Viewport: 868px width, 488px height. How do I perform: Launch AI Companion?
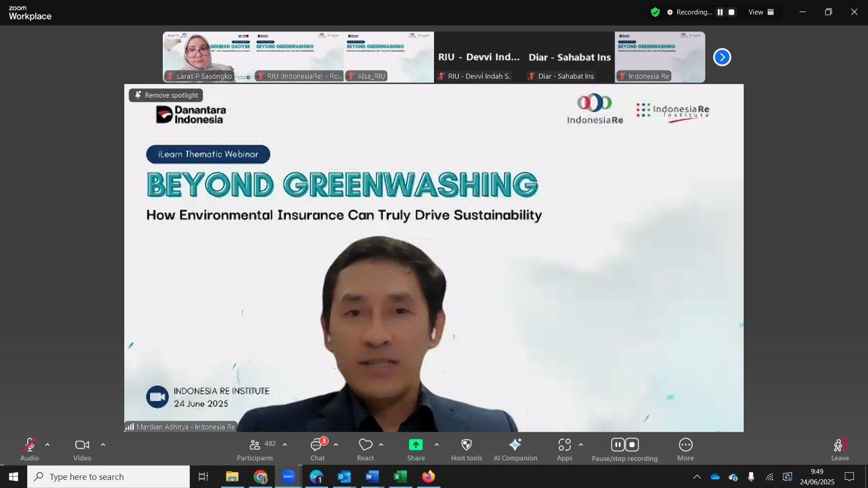point(515,450)
